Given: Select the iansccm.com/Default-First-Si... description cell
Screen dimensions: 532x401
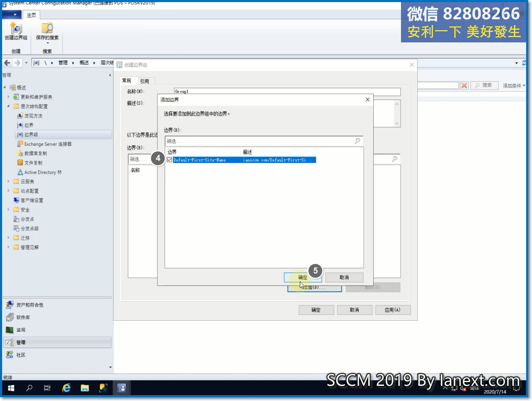Looking at the screenshot, I should tap(278, 160).
